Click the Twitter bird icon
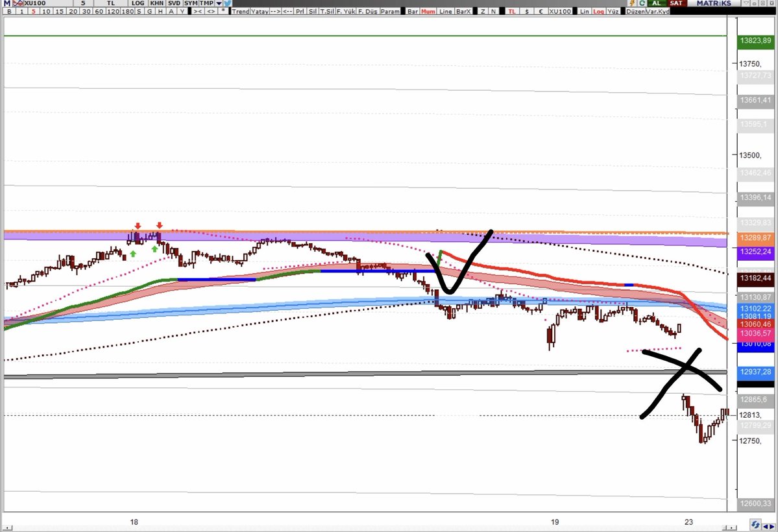Image resolution: width=778 pixels, height=532 pixels. pyautogui.click(x=228, y=3)
